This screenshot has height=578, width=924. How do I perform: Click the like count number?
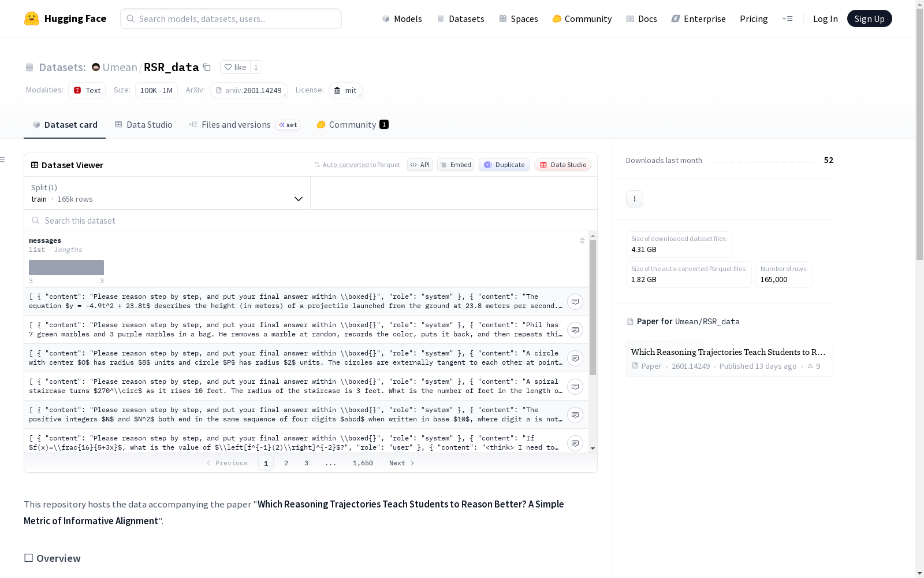pyautogui.click(x=256, y=67)
